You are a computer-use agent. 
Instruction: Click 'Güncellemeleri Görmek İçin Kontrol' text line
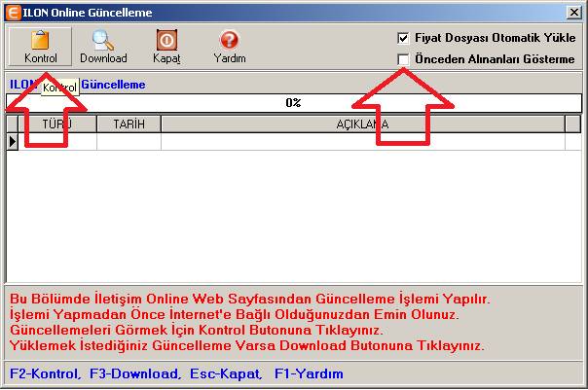[x=196, y=330]
